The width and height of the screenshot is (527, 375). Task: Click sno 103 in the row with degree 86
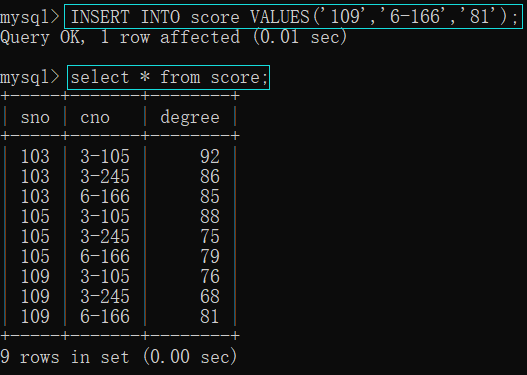35,176
